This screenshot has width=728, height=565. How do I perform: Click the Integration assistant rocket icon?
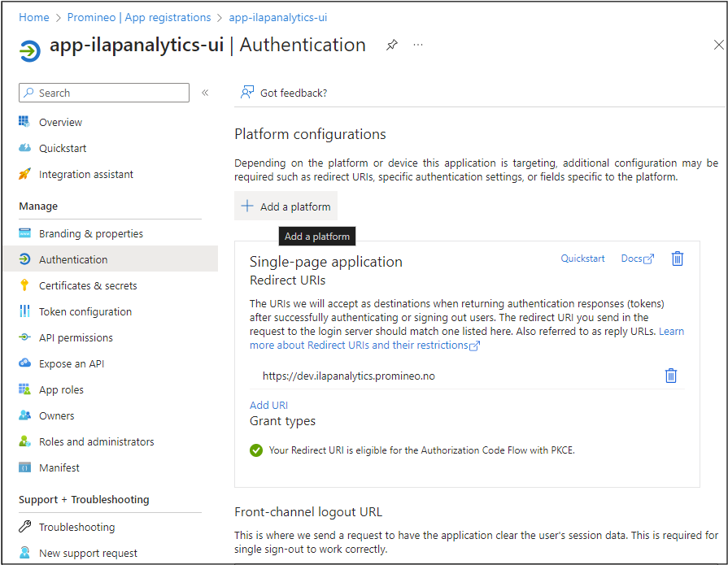[x=24, y=174]
